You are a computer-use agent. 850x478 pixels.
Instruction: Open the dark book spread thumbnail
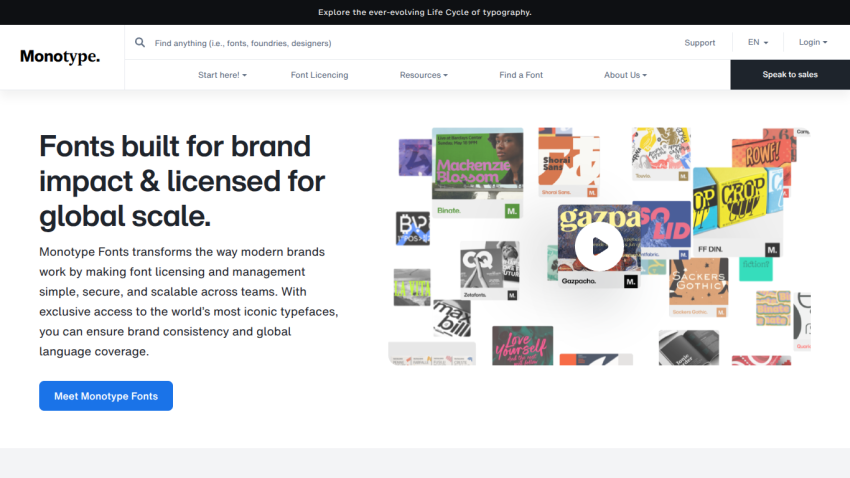688,348
